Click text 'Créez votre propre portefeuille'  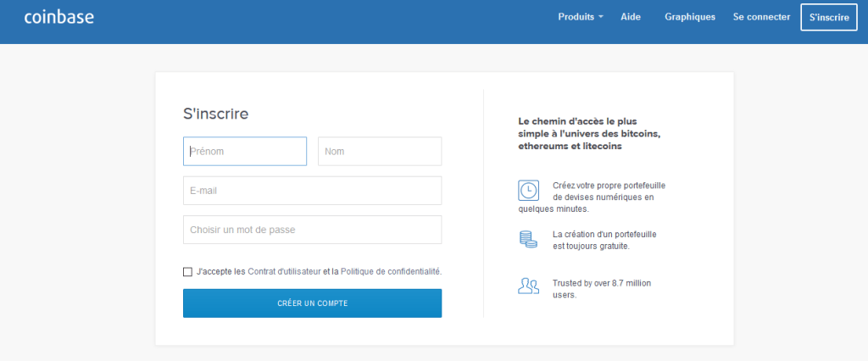click(x=609, y=186)
